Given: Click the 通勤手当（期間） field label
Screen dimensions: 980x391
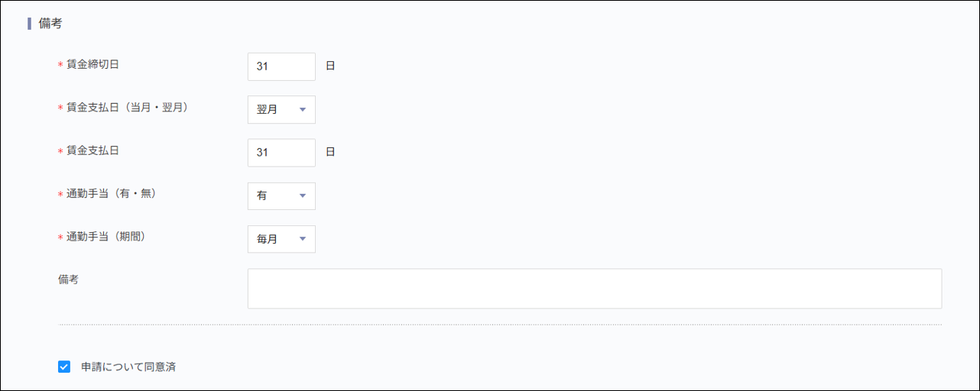Looking at the screenshot, I should [x=105, y=237].
